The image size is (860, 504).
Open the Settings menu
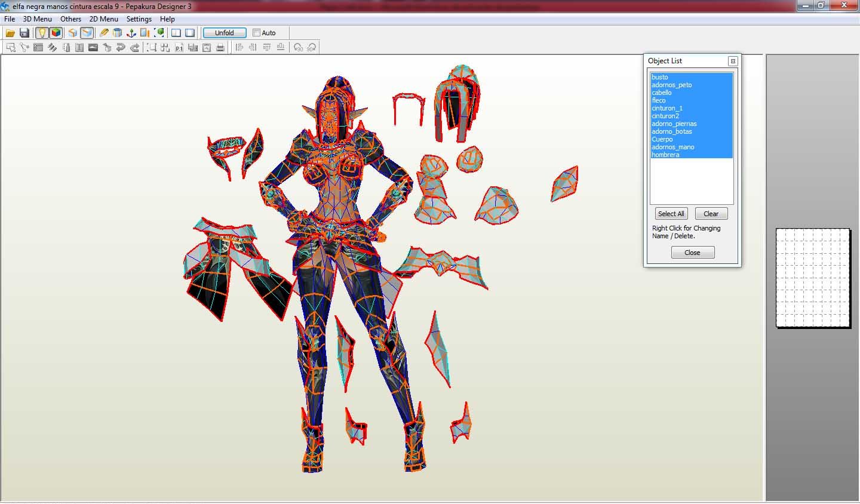(x=139, y=19)
